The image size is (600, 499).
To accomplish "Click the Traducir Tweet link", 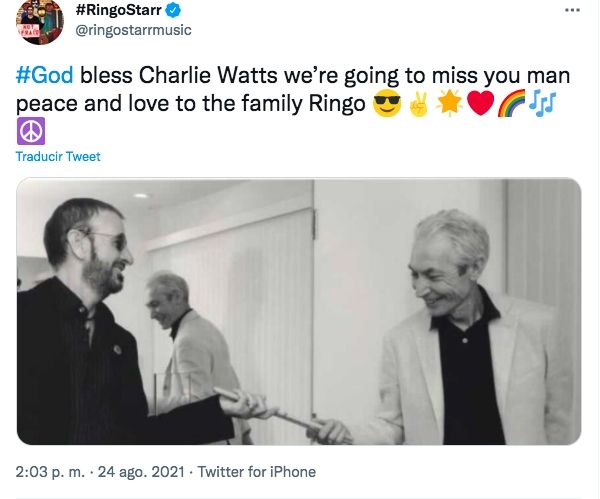I will (x=58, y=157).
